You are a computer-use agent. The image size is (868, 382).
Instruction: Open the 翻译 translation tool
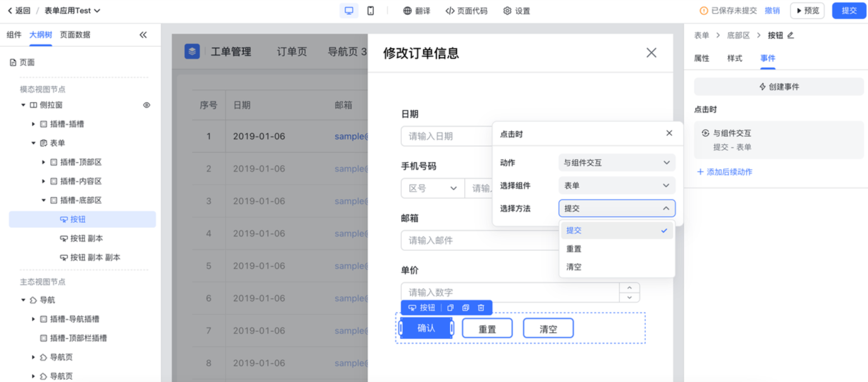pyautogui.click(x=417, y=11)
